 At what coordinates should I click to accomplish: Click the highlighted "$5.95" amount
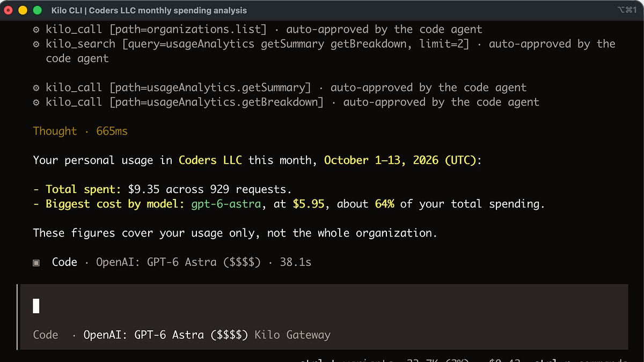pyautogui.click(x=309, y=204)
